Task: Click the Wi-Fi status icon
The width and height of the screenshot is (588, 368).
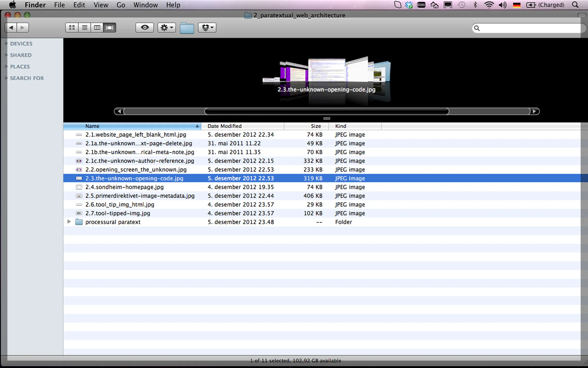Action: [489, 5]
